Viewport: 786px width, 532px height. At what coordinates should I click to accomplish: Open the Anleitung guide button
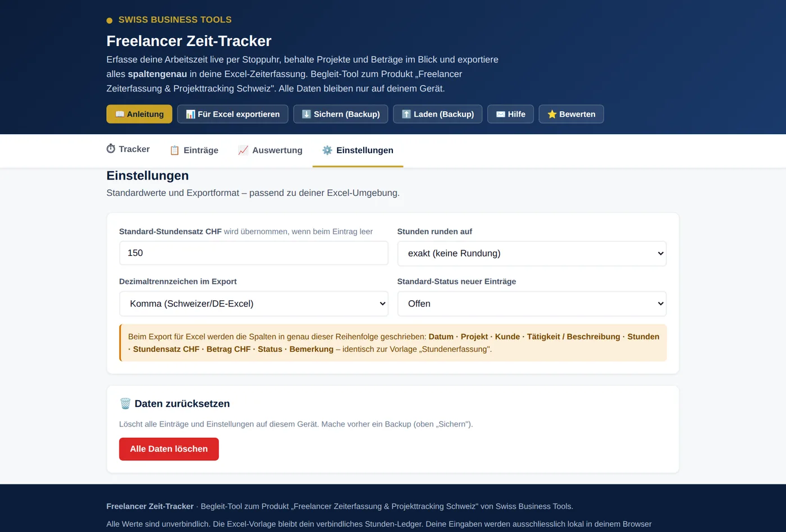[x=139, y=114]
